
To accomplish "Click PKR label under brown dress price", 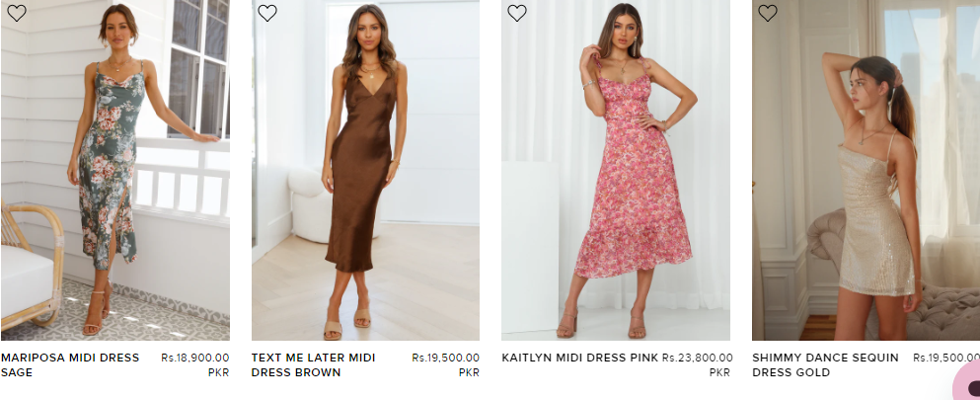I will point(469,372).
